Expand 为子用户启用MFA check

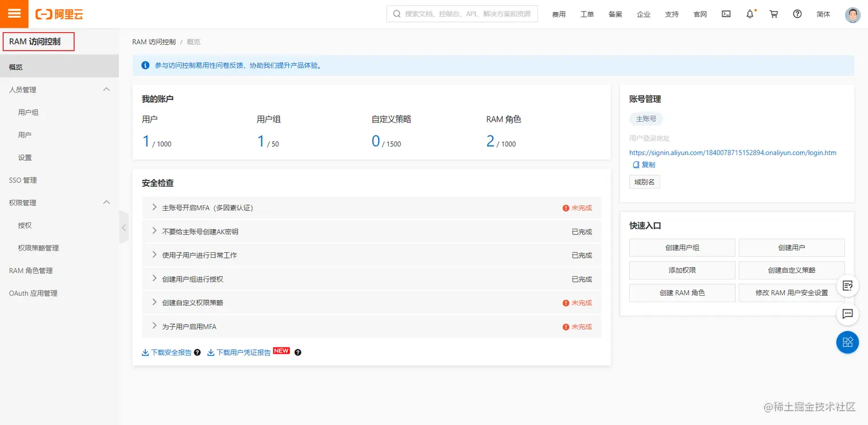click(154, 326)
